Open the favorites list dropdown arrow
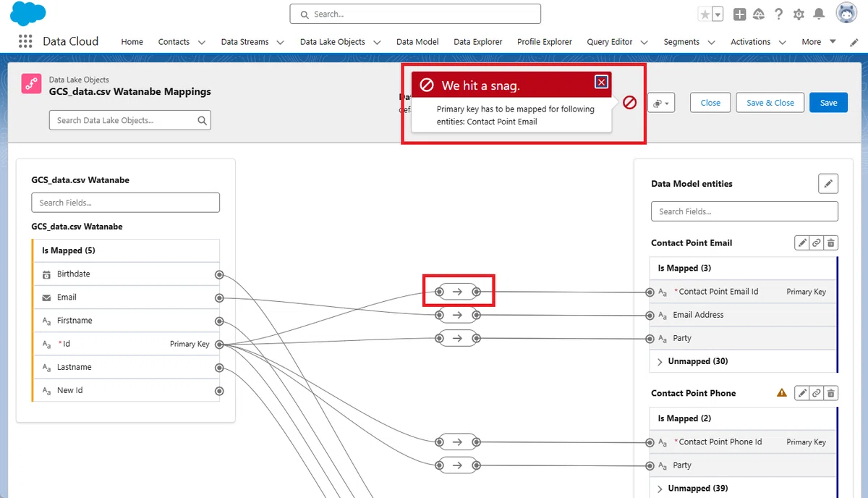The width and height of the screenshot is (868, 498). (718, 14)
